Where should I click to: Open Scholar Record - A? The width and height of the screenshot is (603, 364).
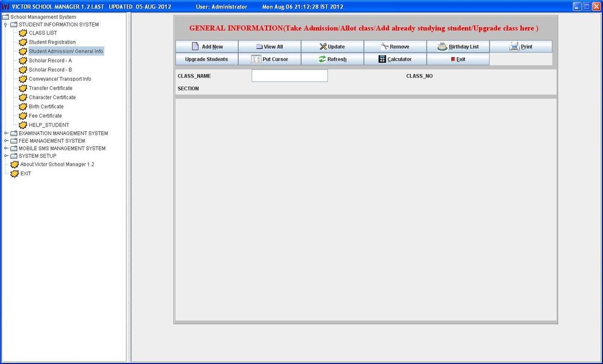[x=51, y=61]
